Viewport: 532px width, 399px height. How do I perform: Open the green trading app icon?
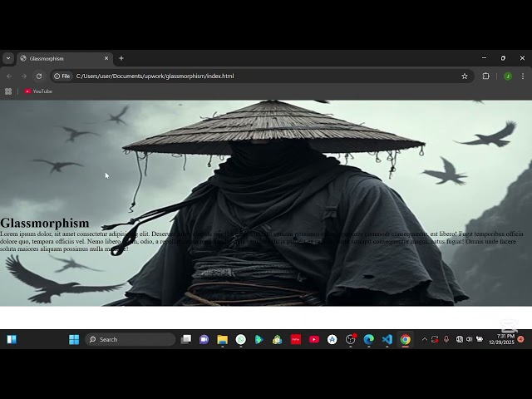point(277,339)
